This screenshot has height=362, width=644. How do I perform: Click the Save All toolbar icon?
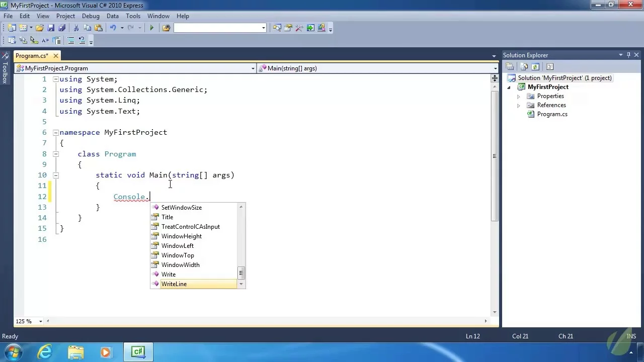[x=62, y=28]
